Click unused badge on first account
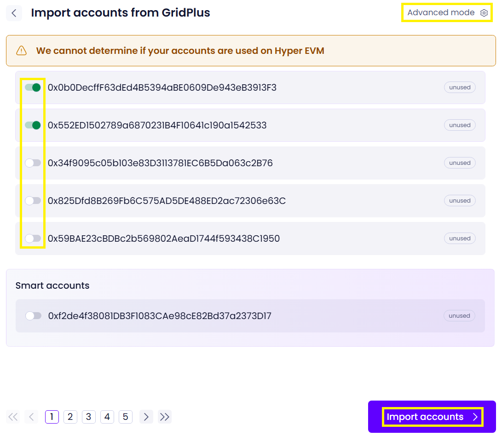Viewport: 502px width, 448px height. 459,87
